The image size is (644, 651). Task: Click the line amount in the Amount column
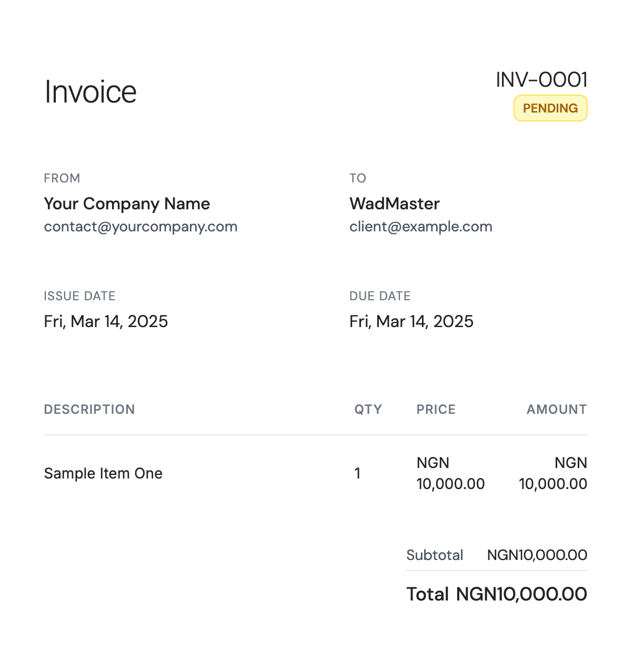tap(553, 473)
